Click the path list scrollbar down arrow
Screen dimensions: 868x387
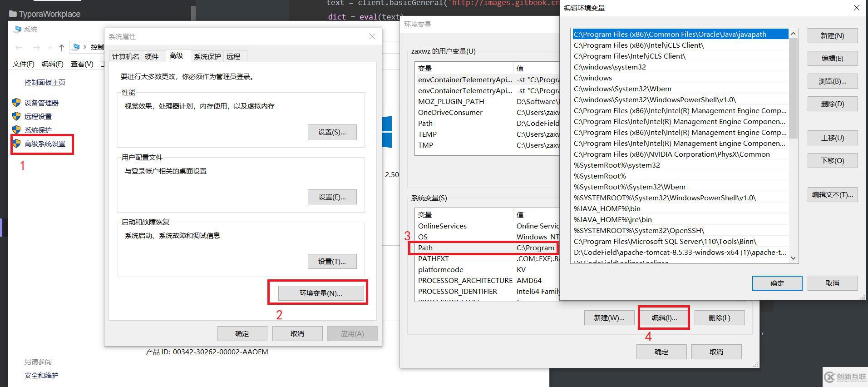pyautogui.click(x=794, y=258)
